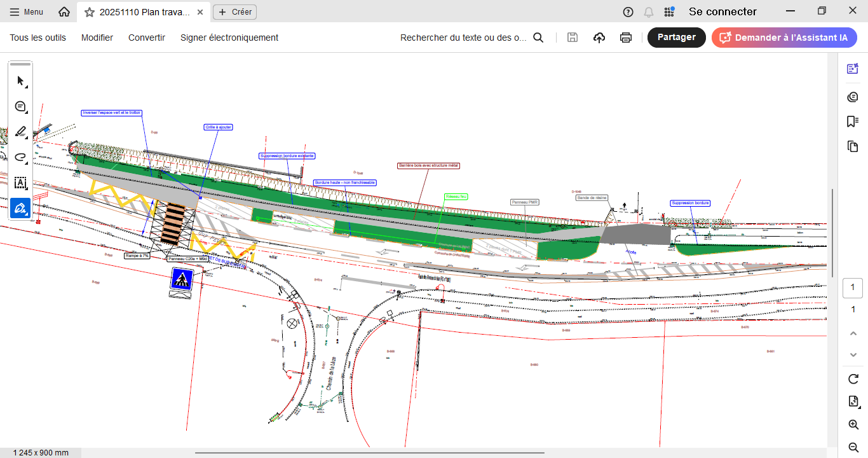Activate the text box tool
868x458 pixels.
pyautogui.click(x=20, y=183)
